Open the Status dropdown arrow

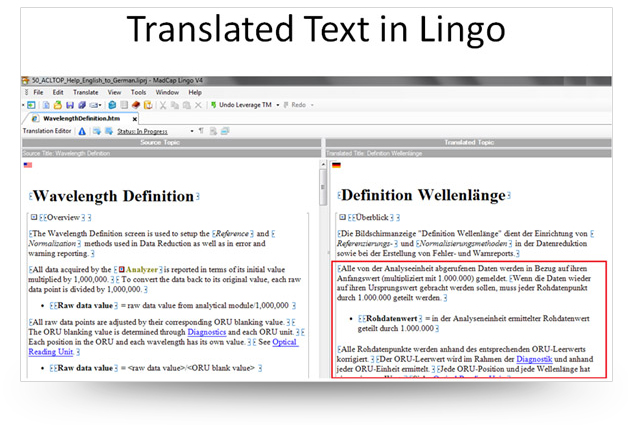[192, 131]
